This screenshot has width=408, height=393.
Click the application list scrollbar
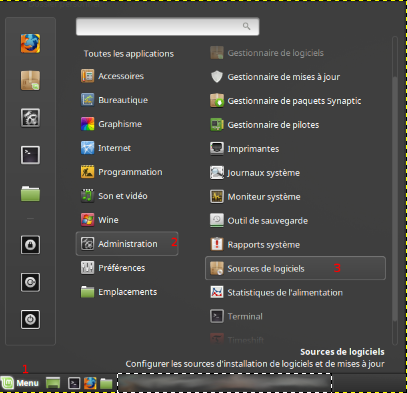[395, 198]
